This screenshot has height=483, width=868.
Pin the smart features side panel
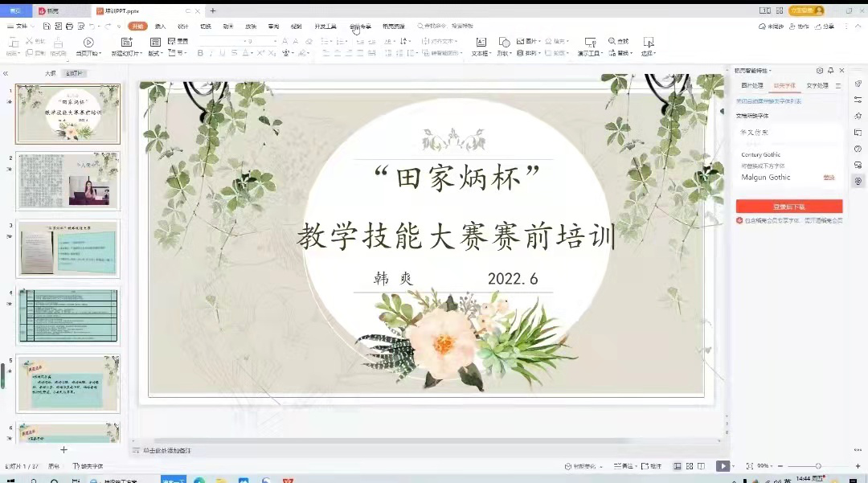pos(830,71)
